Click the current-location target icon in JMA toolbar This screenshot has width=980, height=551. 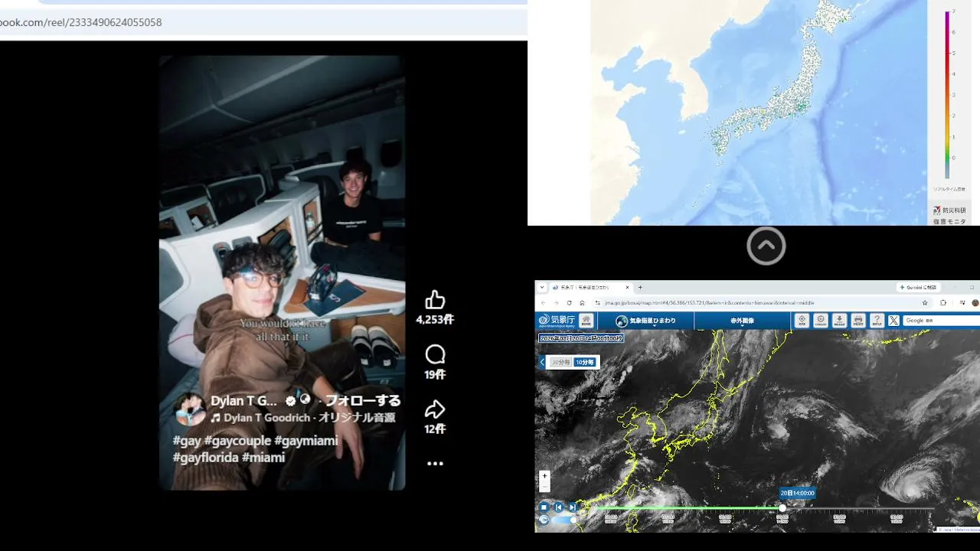(x=821, y=321)
